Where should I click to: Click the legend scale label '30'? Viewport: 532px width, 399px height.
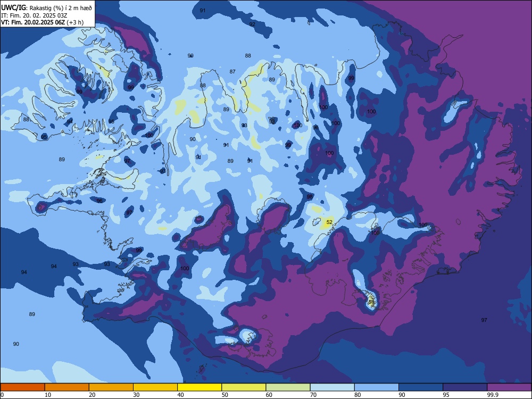(x=136, y=395)
